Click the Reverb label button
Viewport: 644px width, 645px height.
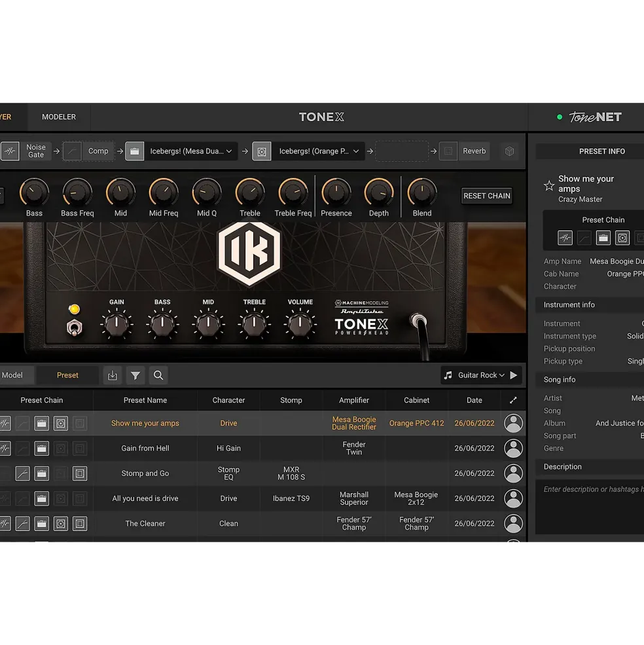pyautogui.click(x=474, y=151)
